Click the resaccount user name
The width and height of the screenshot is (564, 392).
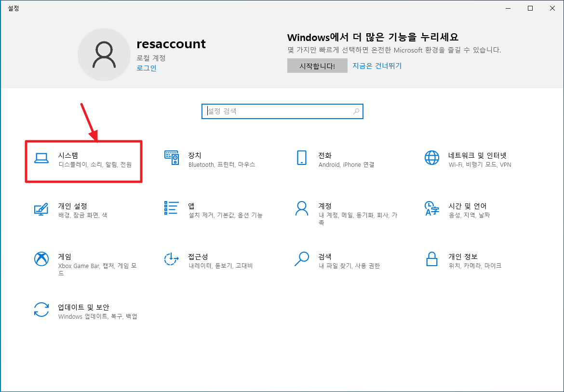point(171,44)
